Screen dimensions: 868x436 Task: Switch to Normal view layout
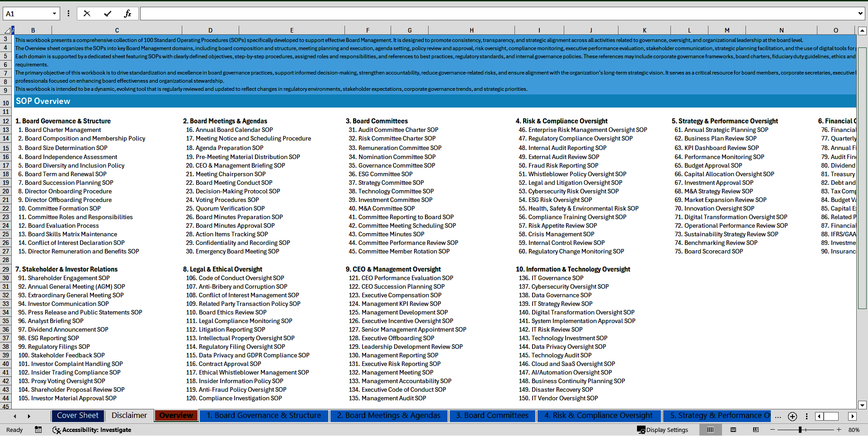click(x=710, y=430)
